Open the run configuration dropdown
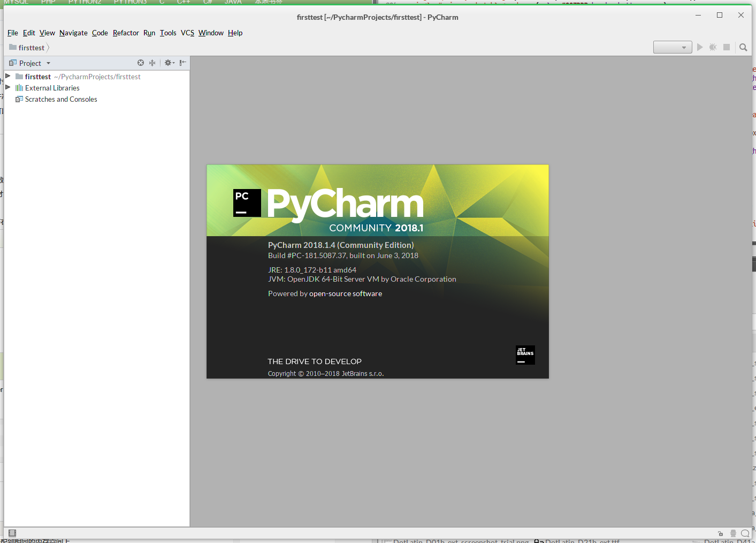The image size is (756, 543). [x=673, y=47]
